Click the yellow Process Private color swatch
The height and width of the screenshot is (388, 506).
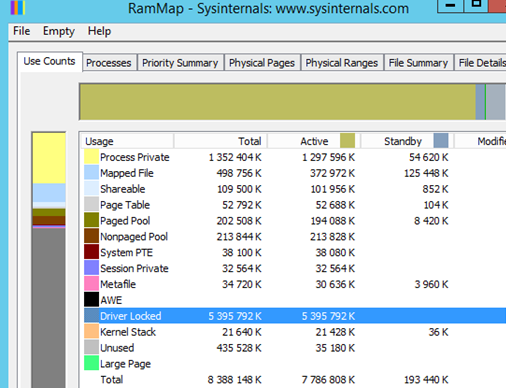point(91,157)
